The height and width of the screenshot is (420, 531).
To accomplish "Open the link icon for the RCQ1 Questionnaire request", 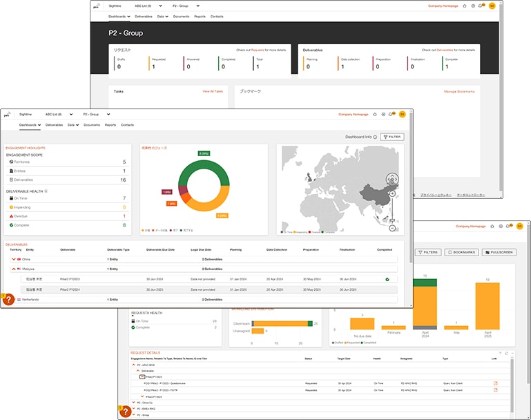I will click(x=495, y=382).
